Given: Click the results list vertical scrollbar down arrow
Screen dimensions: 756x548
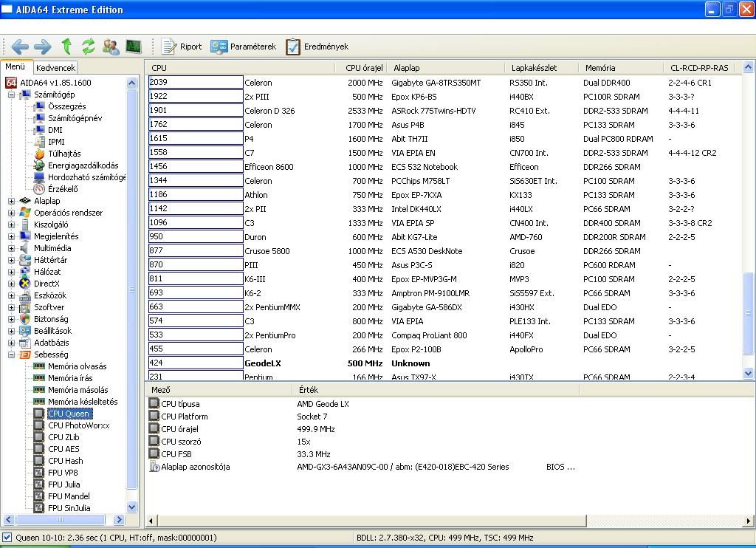Looking at the screenshot, I should 748,374.
